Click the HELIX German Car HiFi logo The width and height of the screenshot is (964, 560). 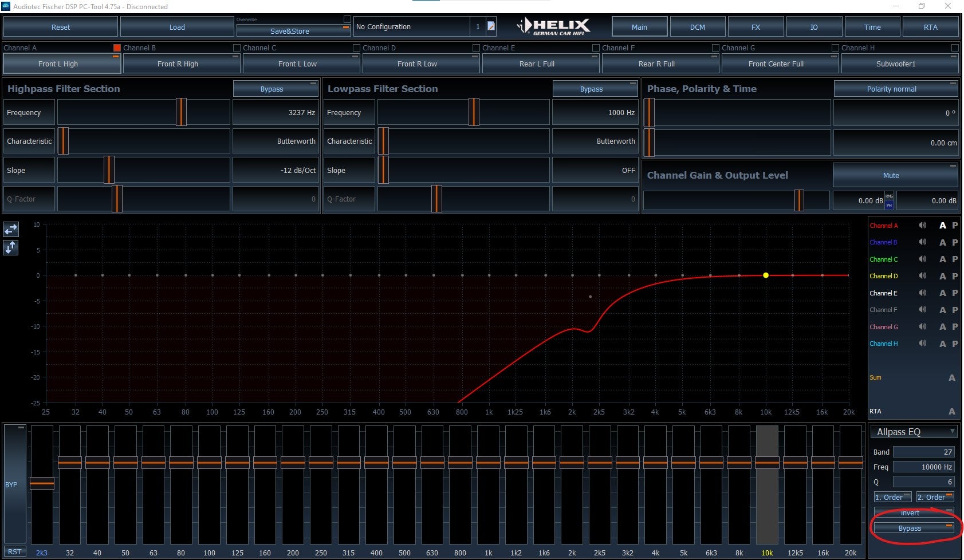553,26
